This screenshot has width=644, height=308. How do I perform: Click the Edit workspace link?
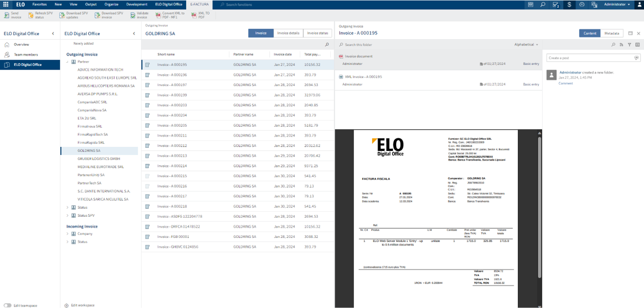[x=82, y=305]
